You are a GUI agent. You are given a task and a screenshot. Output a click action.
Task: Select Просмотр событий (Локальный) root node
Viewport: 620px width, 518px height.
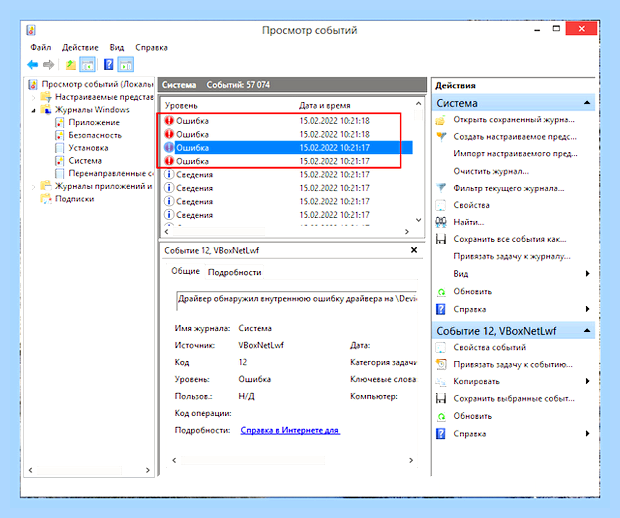pos(97,84)
